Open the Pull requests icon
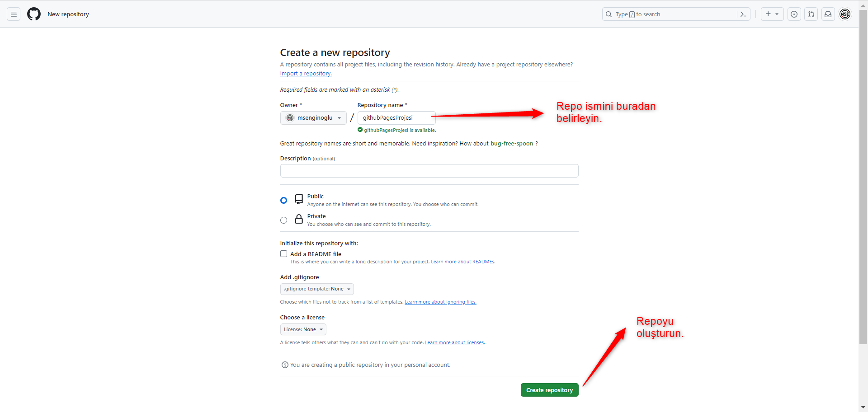Screen dimensions: 868x412 point(811,14)
